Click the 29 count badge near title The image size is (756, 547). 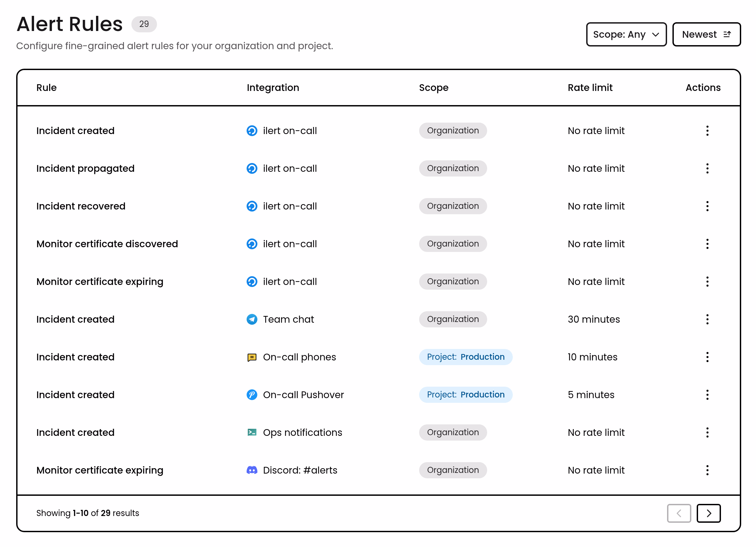[144, 24]
